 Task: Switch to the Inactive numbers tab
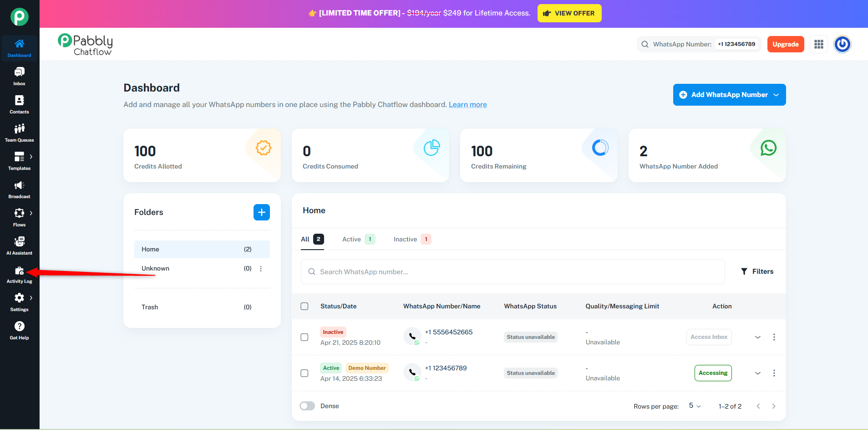(412, 239)
